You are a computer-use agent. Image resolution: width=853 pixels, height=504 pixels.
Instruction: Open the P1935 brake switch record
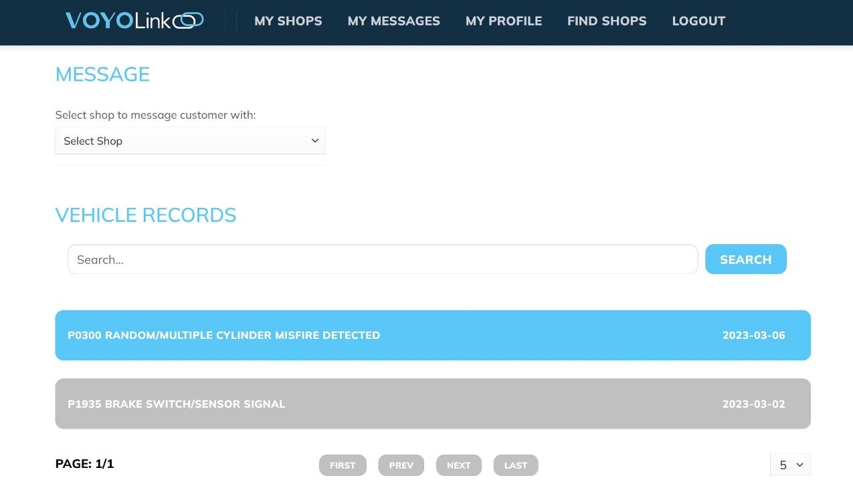176,404
